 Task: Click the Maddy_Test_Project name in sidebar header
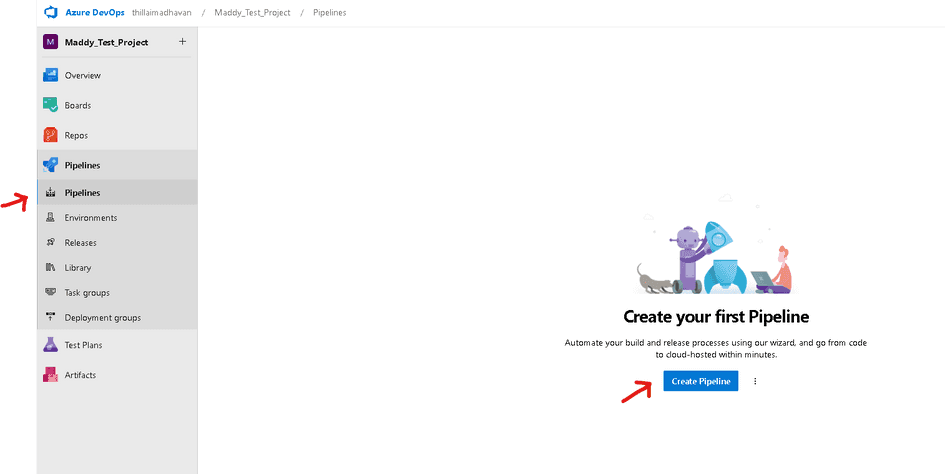point(106,42)
